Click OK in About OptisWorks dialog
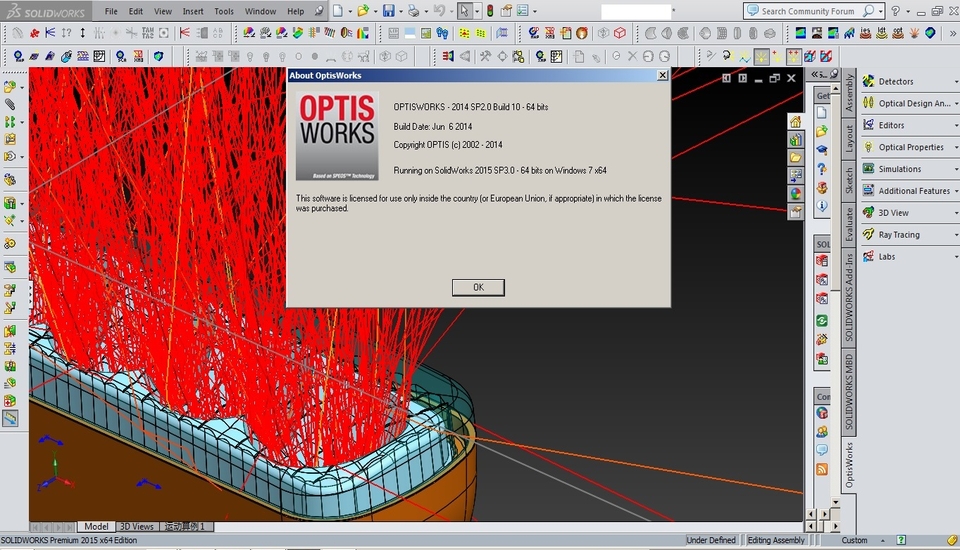The image size is (960, 550). [478, 287]
